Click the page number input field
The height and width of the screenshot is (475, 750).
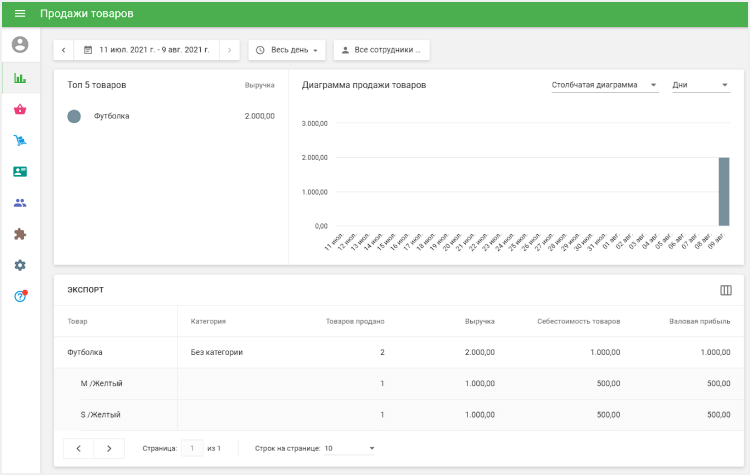point(192,449)
